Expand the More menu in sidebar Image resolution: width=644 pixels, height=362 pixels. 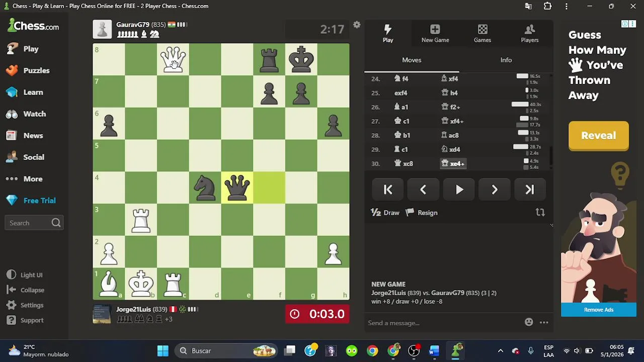pos(25,178)
